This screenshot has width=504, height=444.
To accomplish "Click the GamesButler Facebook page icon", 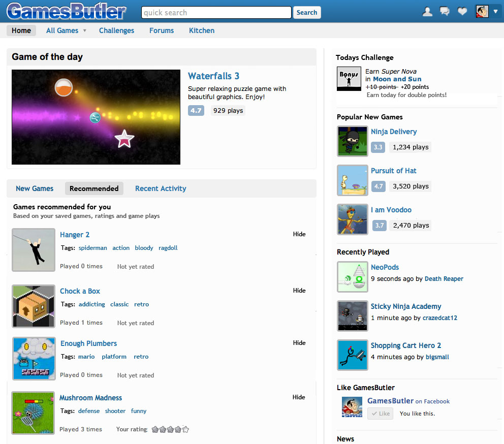I will coord(352,407).
